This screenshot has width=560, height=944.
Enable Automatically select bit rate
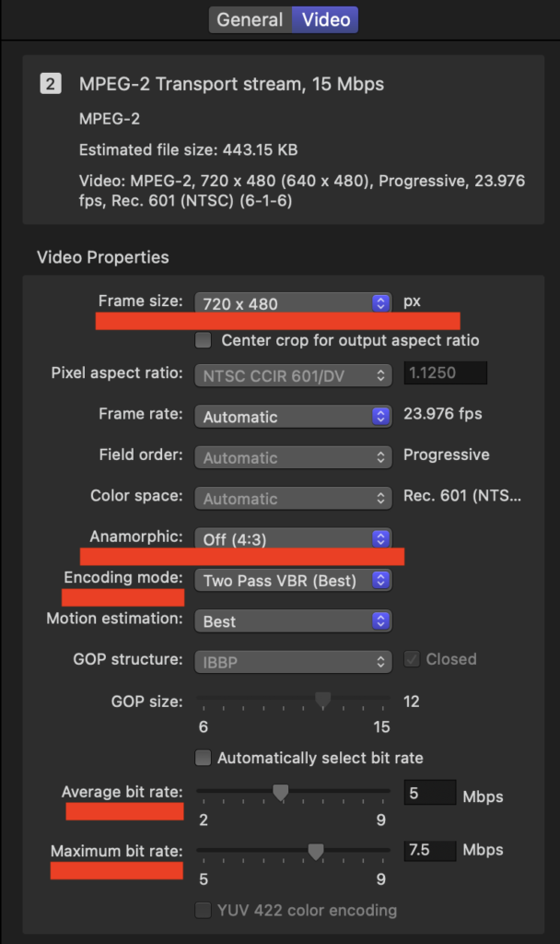(204, 759)
